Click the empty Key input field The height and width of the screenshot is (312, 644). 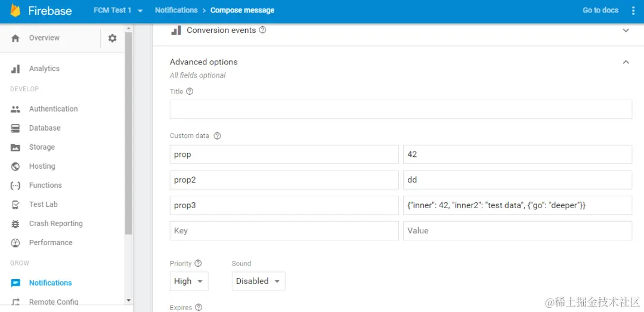pyautogui.click(x=284, y=231)
